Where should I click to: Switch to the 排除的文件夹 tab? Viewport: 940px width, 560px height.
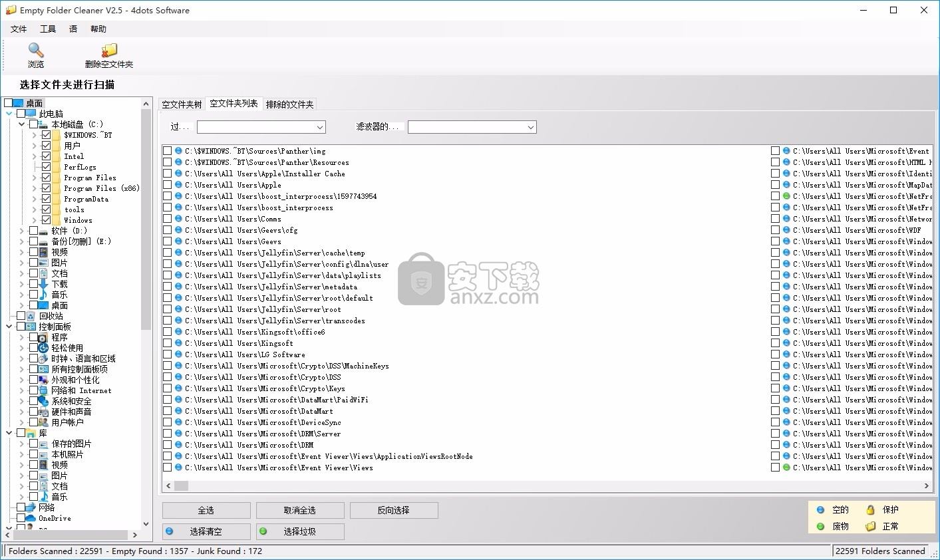(289, 104)
